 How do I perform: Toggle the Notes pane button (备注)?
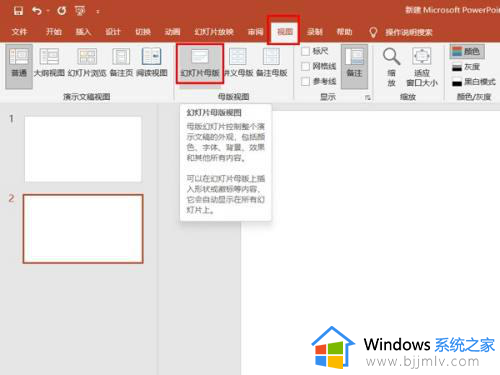tap(354, 66)
